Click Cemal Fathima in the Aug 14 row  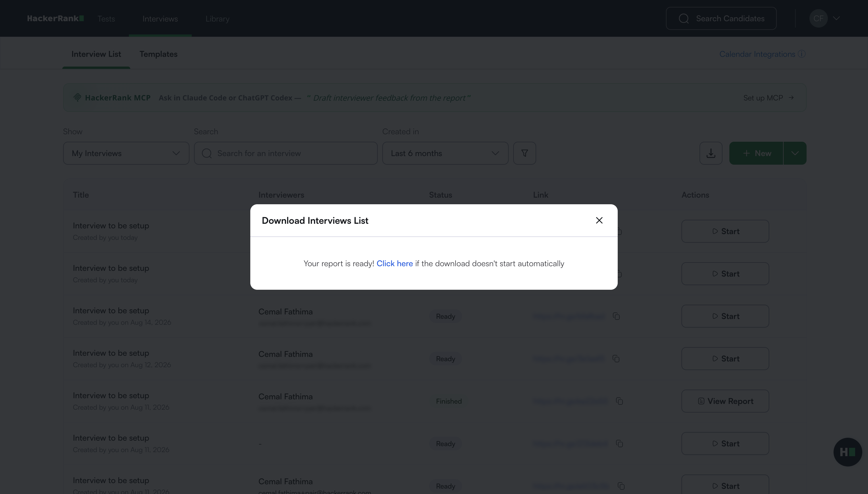(286, 312)
